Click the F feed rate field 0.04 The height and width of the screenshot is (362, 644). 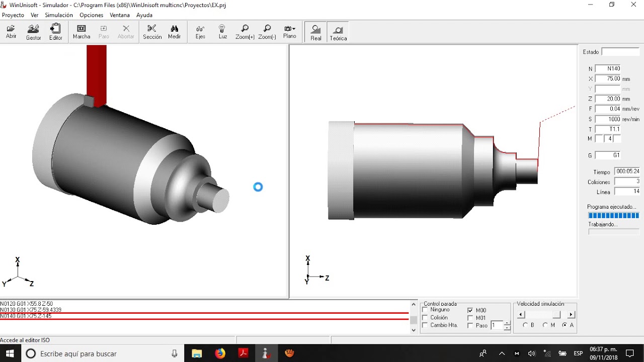click(x=608, y=109)
